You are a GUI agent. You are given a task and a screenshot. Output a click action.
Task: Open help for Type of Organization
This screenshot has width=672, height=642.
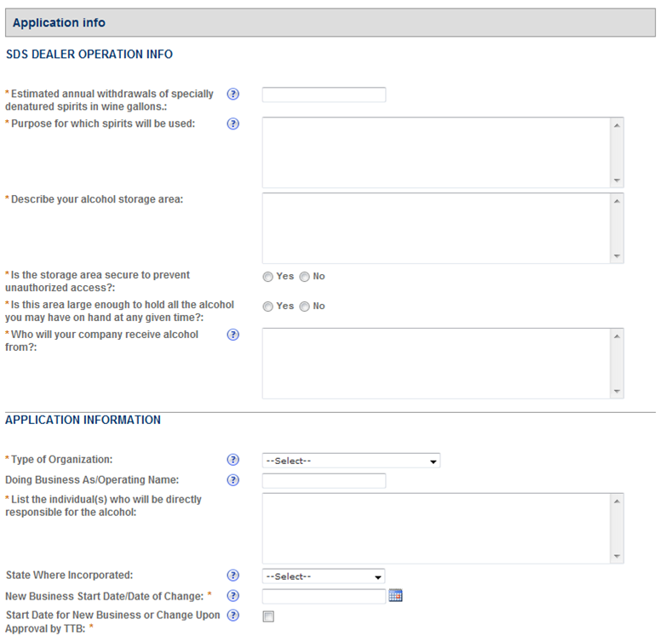pos(233,460)
